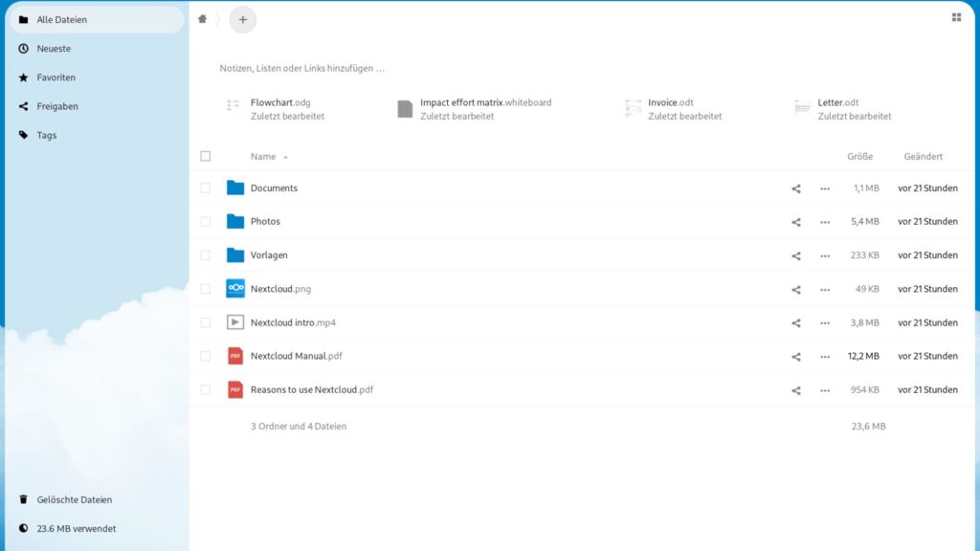The width and height of the screenshot is (980, 551).
Task: Select checkbox for Vorlagen folder
Action: 206,254
